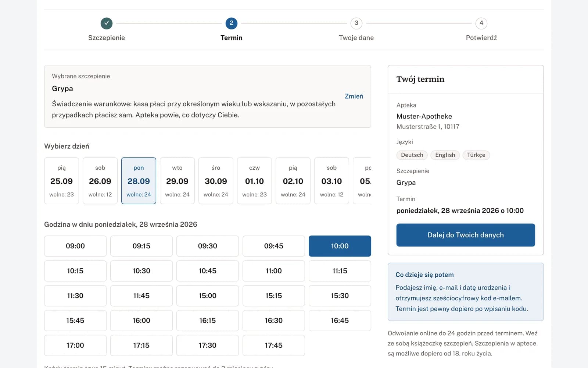The width and height of the screenshot is (588, 368).
Task: Select the partially visible 05. day card
Action: coord(362,181)
